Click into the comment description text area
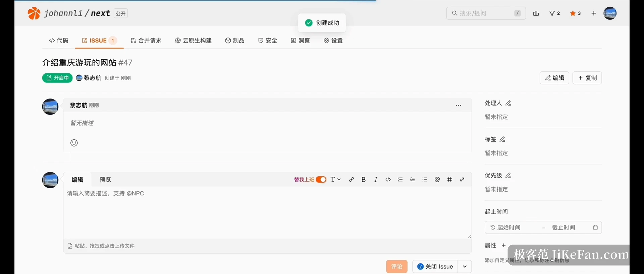The width and height of the screenshot is (644, 274). [267, 212]
